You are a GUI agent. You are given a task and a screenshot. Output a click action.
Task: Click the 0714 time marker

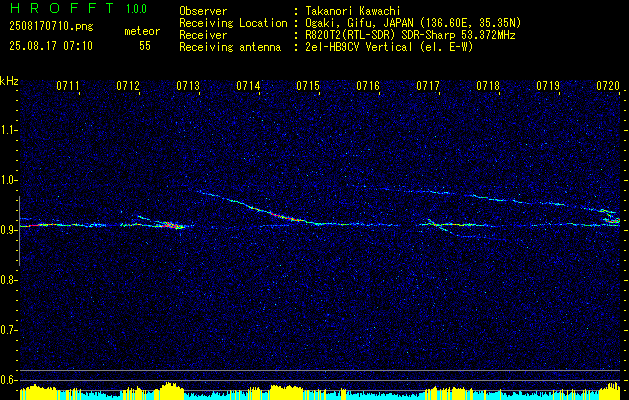tap(248, 86)
